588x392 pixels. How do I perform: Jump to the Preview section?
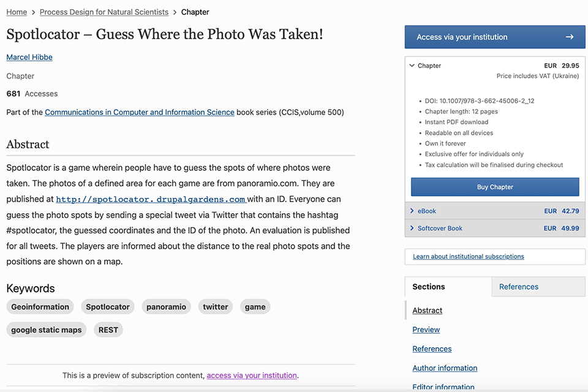click(426, 330)
